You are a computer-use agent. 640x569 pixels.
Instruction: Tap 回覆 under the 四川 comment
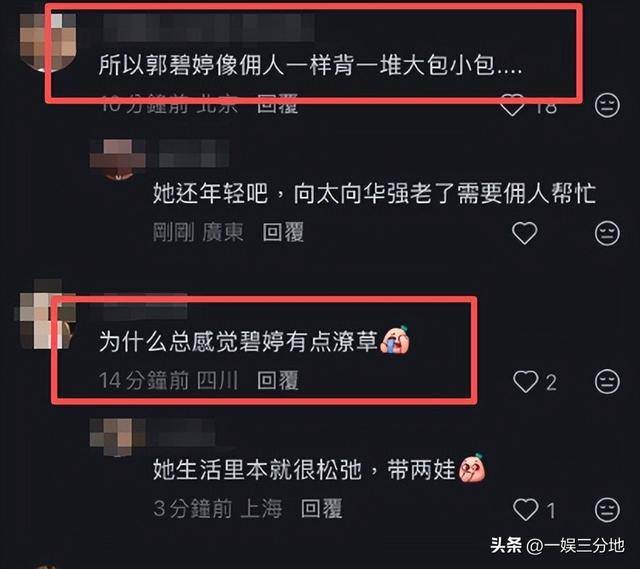[278, 380]
